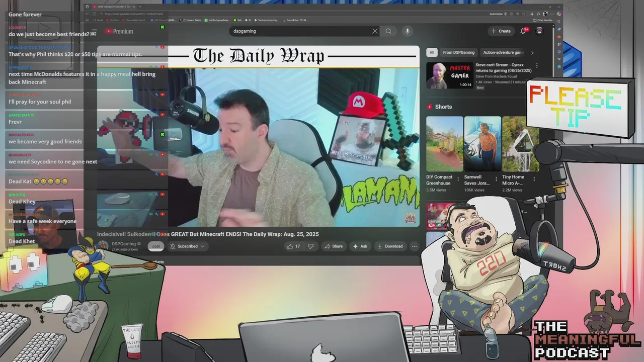Start voice search with the microphone icon
Viewport: 644px width, 362px height.
(408, 31)
